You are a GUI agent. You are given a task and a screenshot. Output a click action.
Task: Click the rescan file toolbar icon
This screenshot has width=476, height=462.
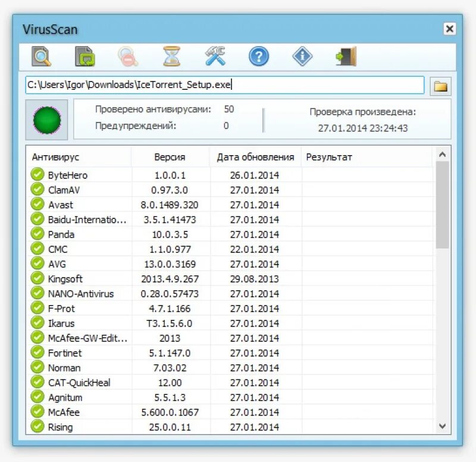[x=85, y=56]
